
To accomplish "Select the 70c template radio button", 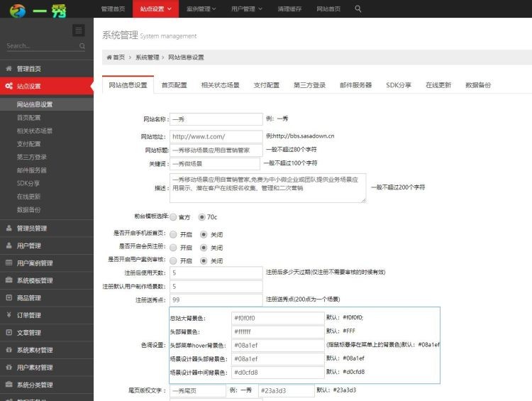I will (x=202, y=216).
